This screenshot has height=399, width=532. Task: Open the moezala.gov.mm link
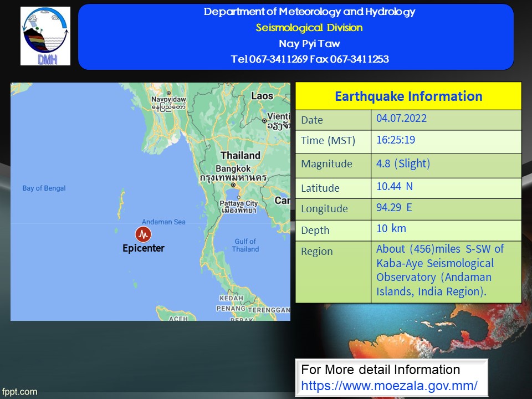[x=389, y=386]
